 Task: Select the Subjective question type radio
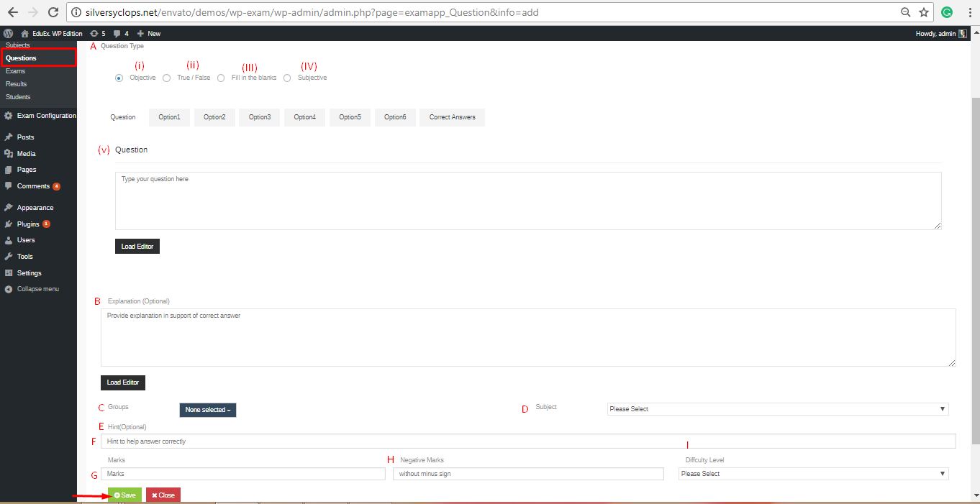287,78
